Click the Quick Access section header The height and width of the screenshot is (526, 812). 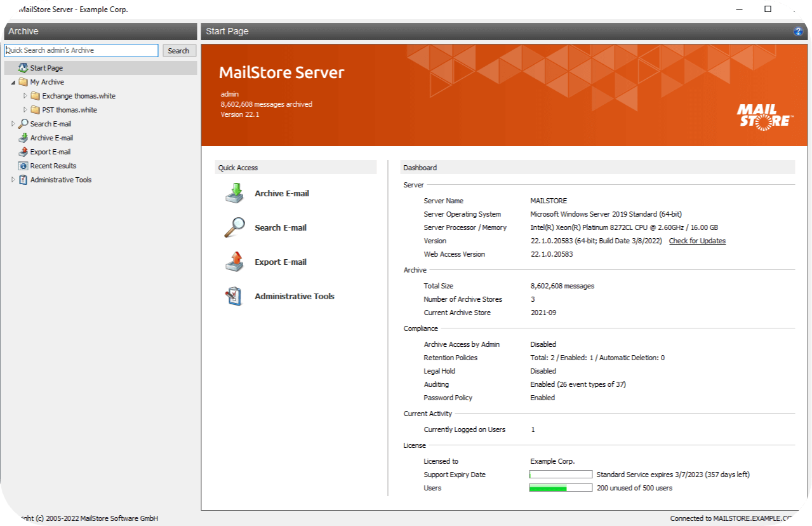tap(296, 168)
